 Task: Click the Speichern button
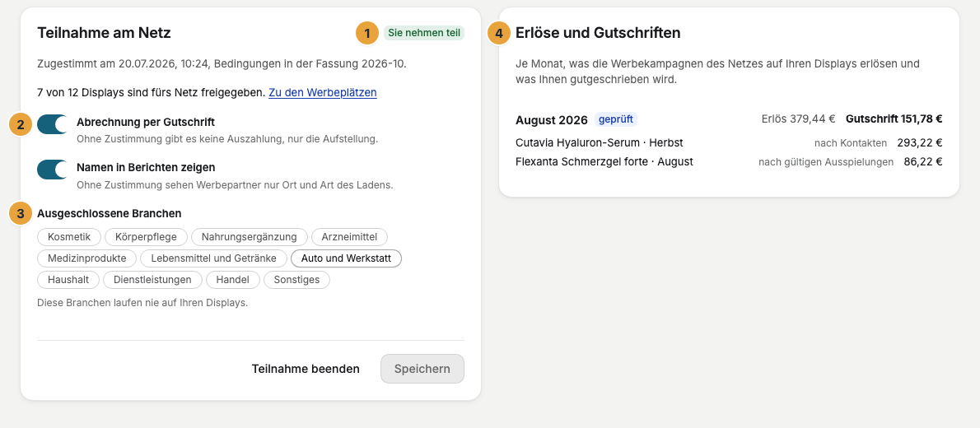click(422, 369)
